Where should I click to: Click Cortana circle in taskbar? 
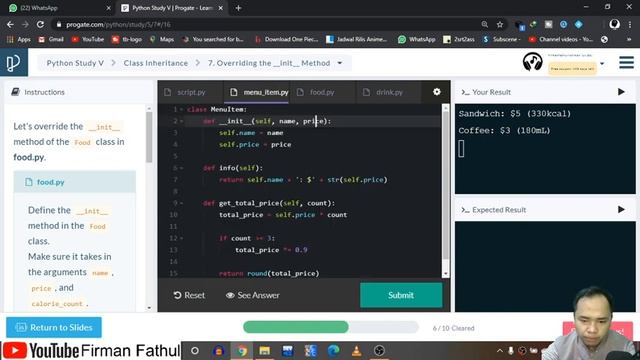(x=195, y=351)
